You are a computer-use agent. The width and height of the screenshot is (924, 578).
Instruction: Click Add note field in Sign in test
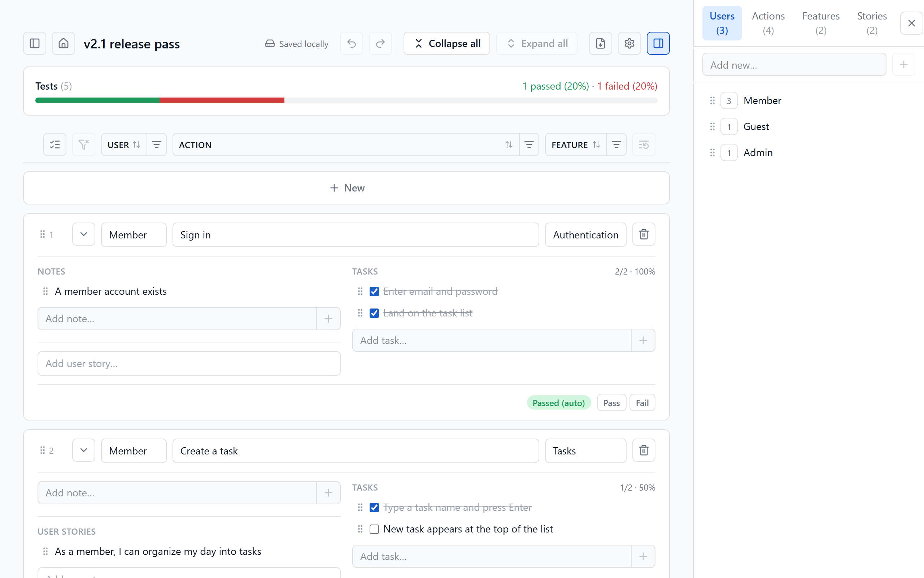tap(177, 318)
